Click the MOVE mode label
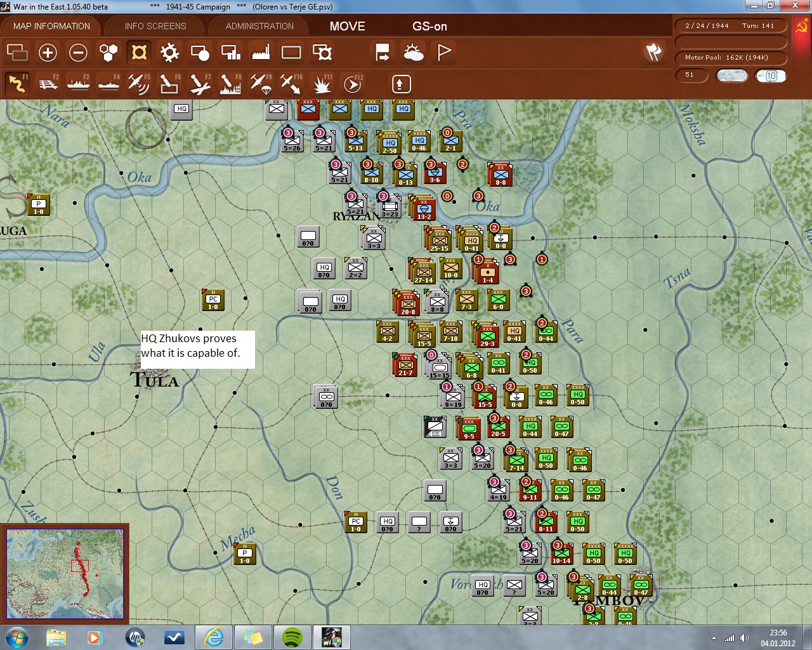 (348, 26)
